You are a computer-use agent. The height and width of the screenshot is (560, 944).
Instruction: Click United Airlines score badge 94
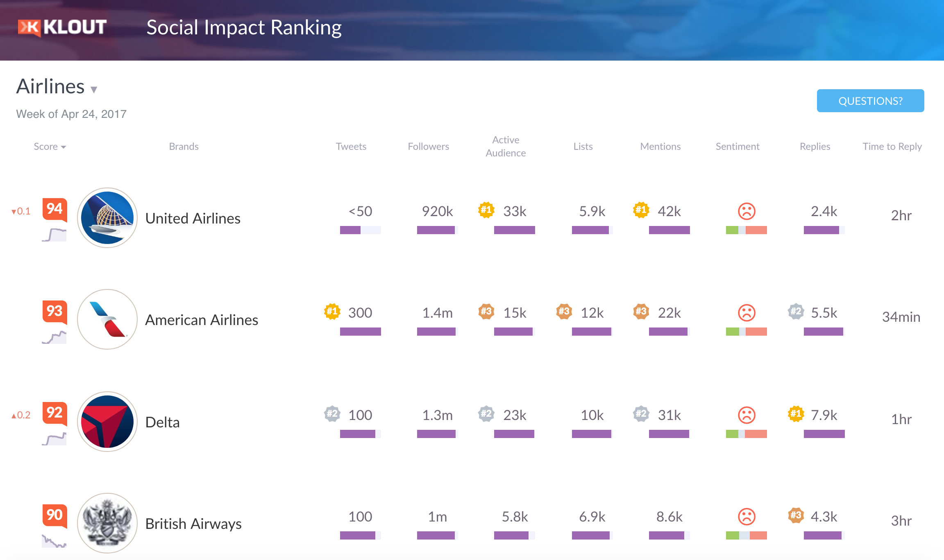[55, 210]
